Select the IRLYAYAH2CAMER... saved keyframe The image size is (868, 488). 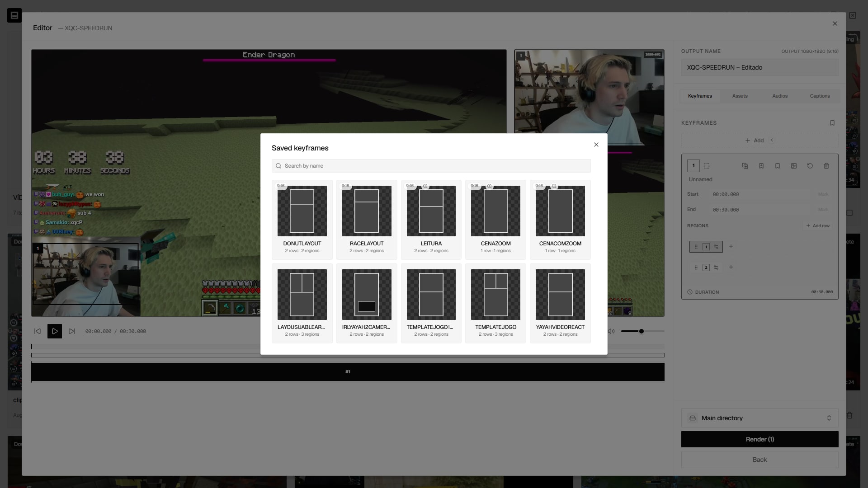point(367,303)
